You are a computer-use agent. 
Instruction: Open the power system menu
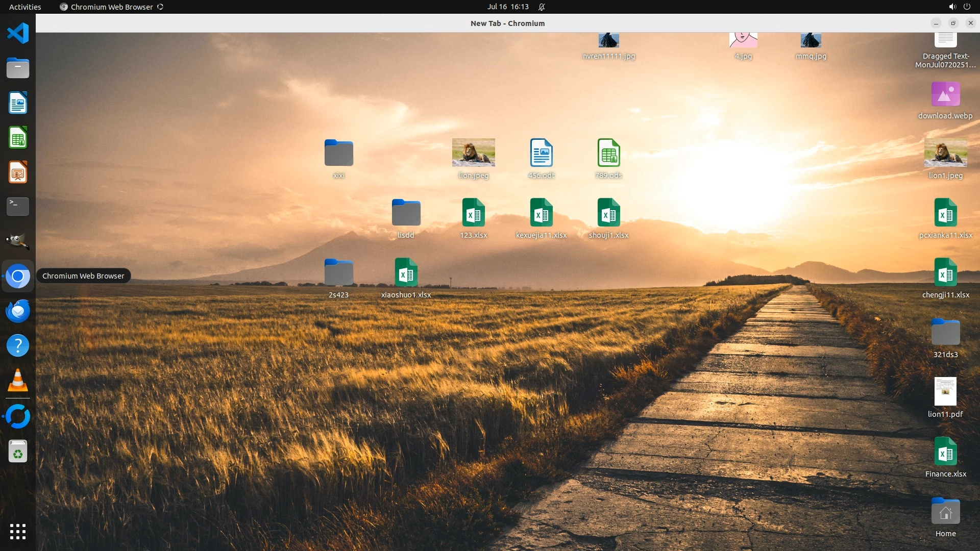[x=967, y=7]
